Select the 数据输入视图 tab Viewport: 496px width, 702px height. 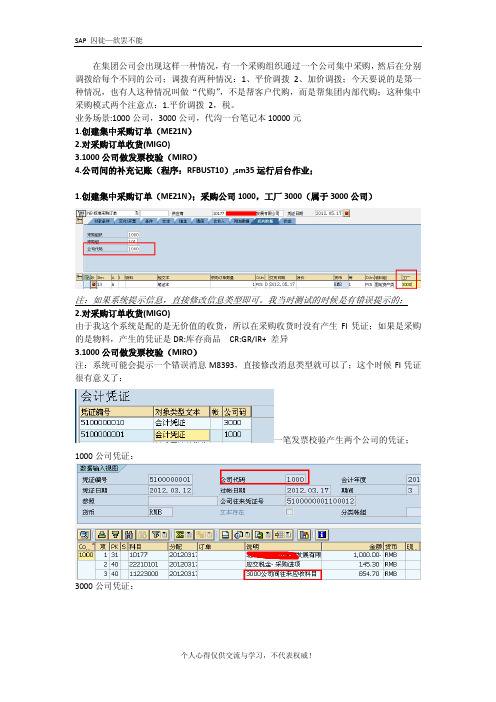tap(99, 468)
